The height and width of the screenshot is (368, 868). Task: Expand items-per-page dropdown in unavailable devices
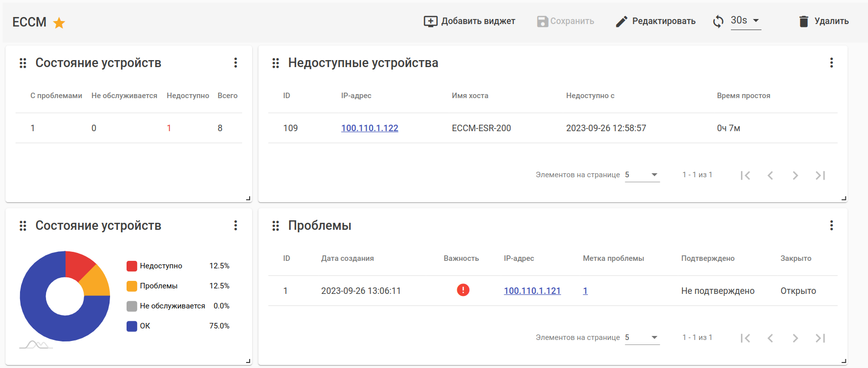[x=642, y=175]
